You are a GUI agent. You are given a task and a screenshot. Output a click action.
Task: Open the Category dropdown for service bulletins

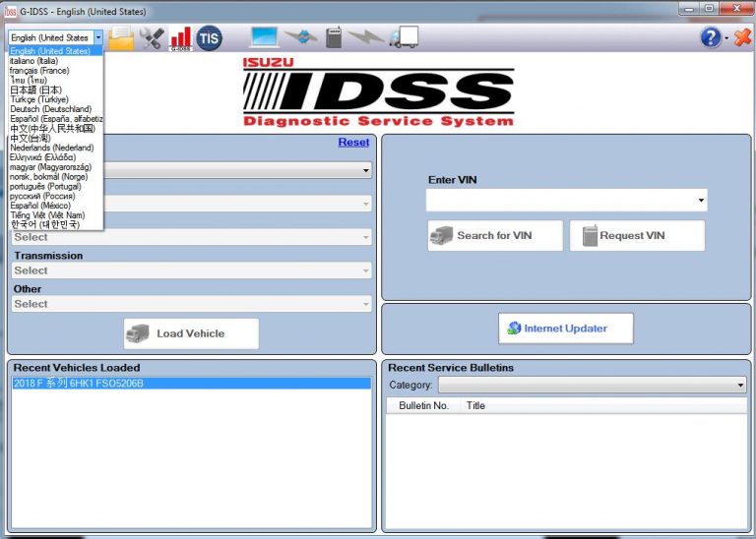pyautogui.click(x=740, y=386)
